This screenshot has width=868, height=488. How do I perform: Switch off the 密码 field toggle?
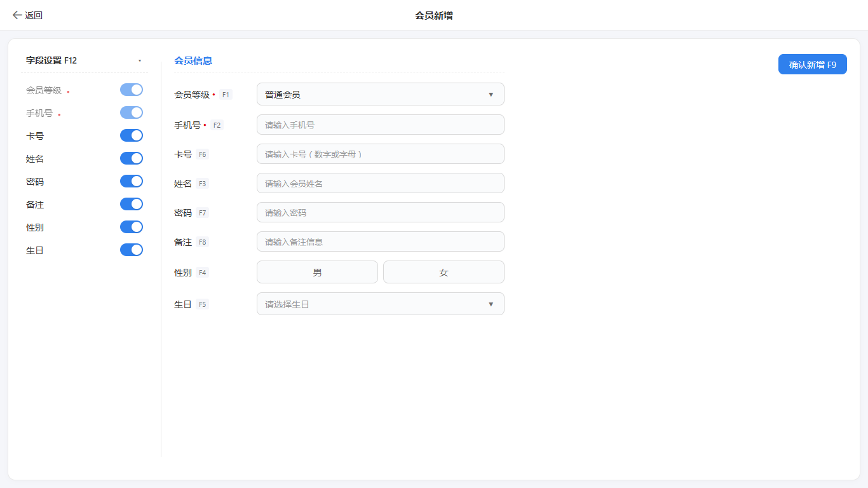[132, 181]
